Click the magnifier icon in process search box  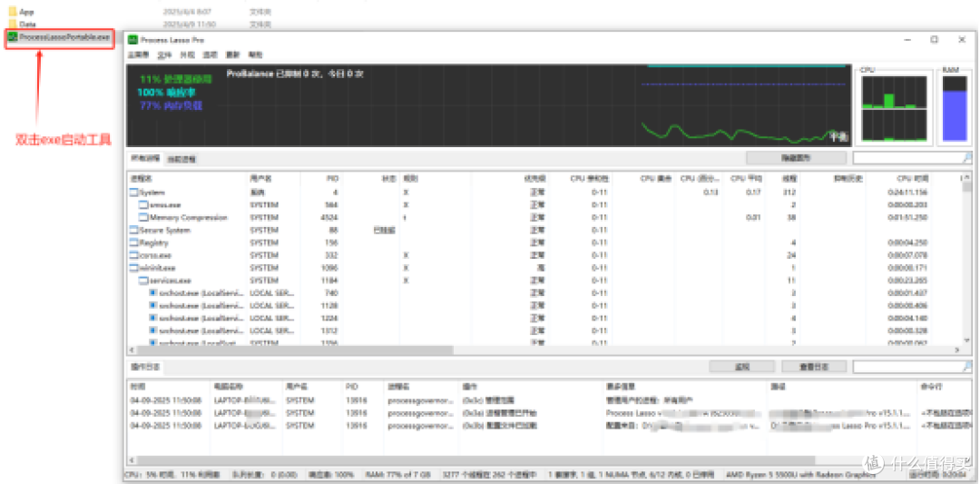[x=967, y=158]
